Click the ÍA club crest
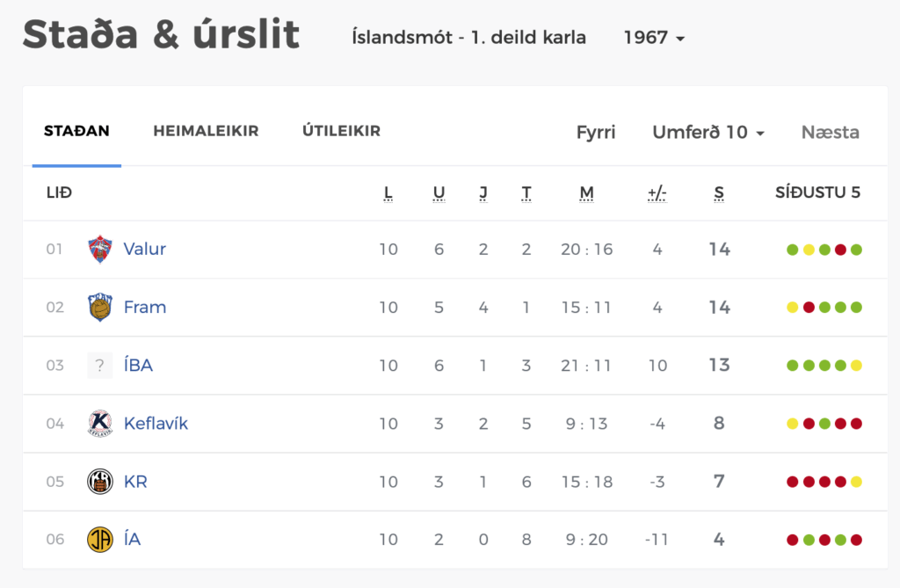Screen dimensions: 900x588 tap(100, 539)
